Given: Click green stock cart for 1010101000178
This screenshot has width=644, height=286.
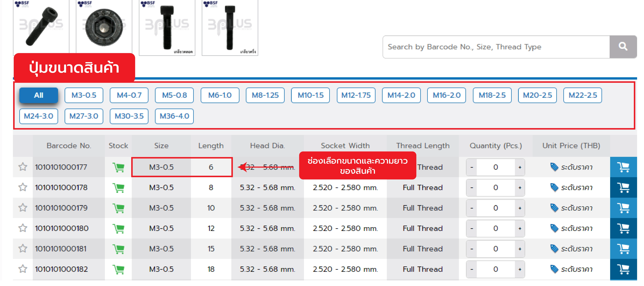Looking at the screenshot, I should point(118,188).
